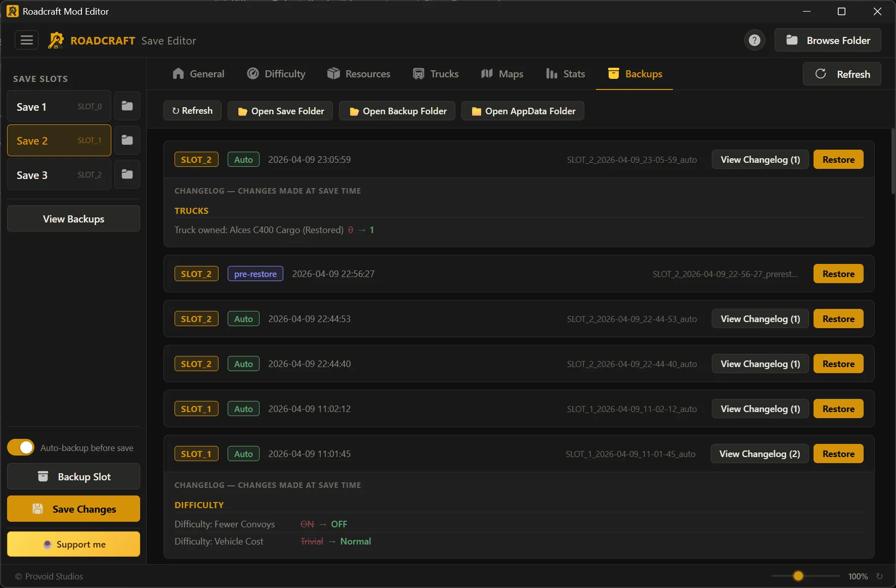Toggle Auto-backup before save switch

(21, 447)
